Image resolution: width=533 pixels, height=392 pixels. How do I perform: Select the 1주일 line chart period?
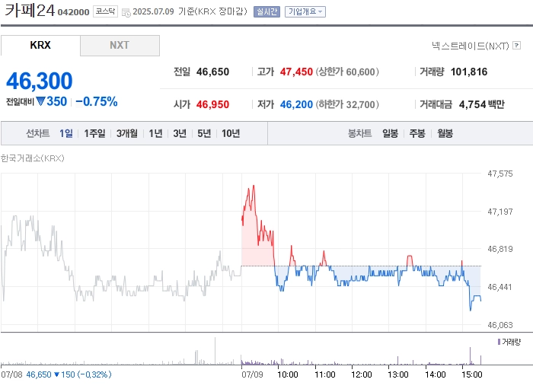pyautogui.click(x=94, y=133)
